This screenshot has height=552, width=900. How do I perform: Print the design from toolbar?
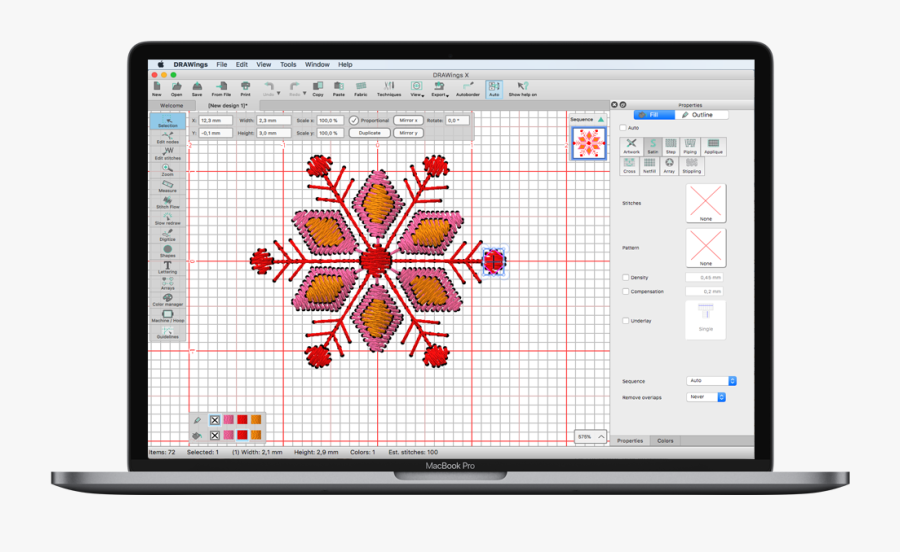coord(245,89)
